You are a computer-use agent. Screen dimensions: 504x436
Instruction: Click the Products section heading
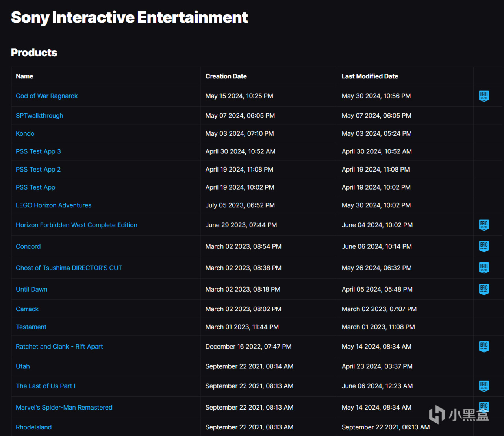[34, 53]
